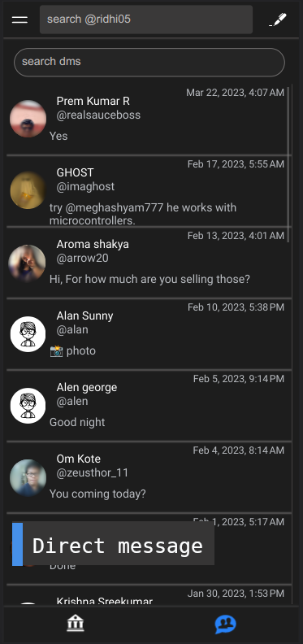Open the hamburger menu

click(19, 20)
